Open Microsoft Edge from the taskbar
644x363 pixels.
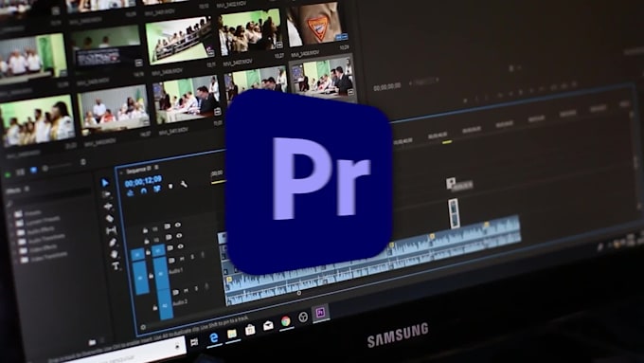click(214, 338)
